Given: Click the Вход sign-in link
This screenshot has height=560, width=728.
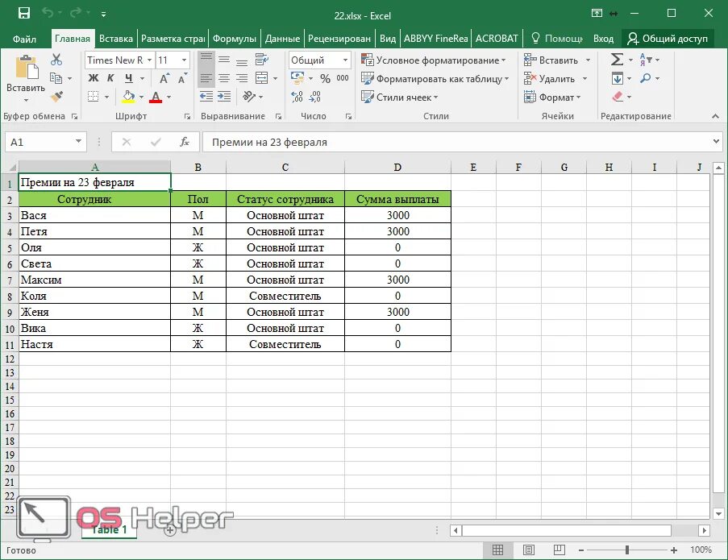Looking at the screenshot, I should click(x=603, y=39).
